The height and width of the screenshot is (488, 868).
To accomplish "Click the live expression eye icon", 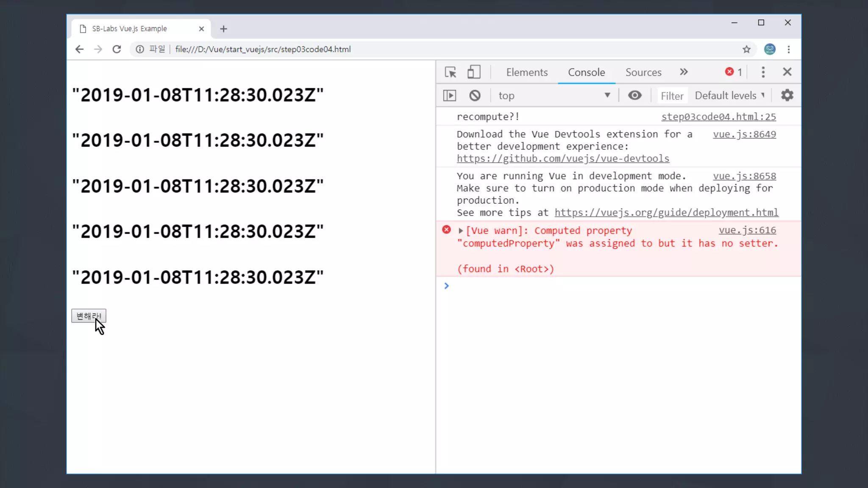I will click(x=634, y=95).
